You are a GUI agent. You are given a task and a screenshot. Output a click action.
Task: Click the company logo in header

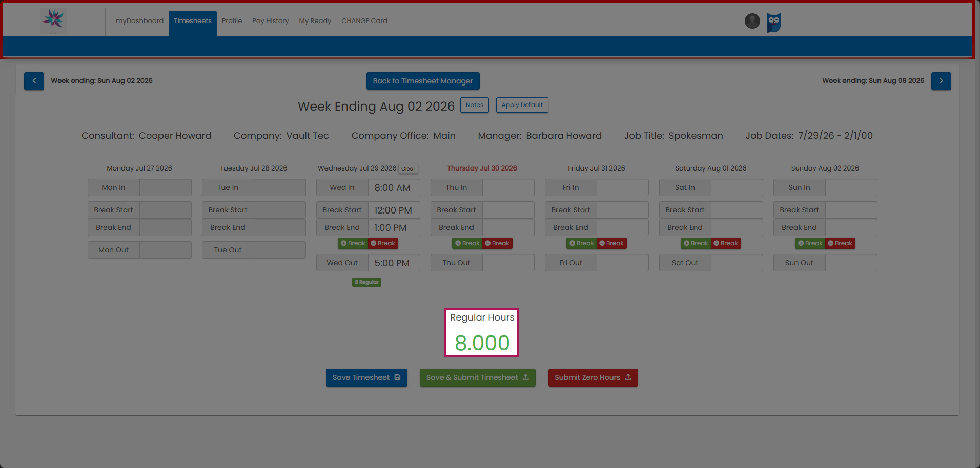53,21
